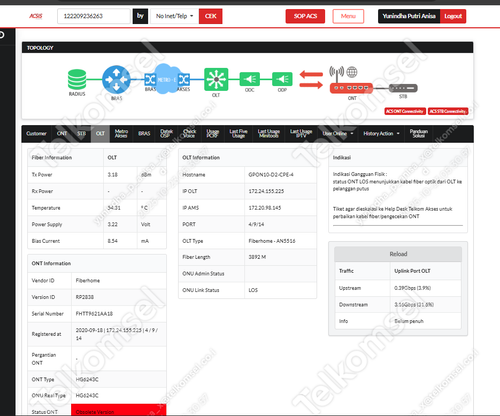Click the RADIUS database icon in topology
Image resolution: width=500 pixels, height=416 pixels.
coord(77,80)
